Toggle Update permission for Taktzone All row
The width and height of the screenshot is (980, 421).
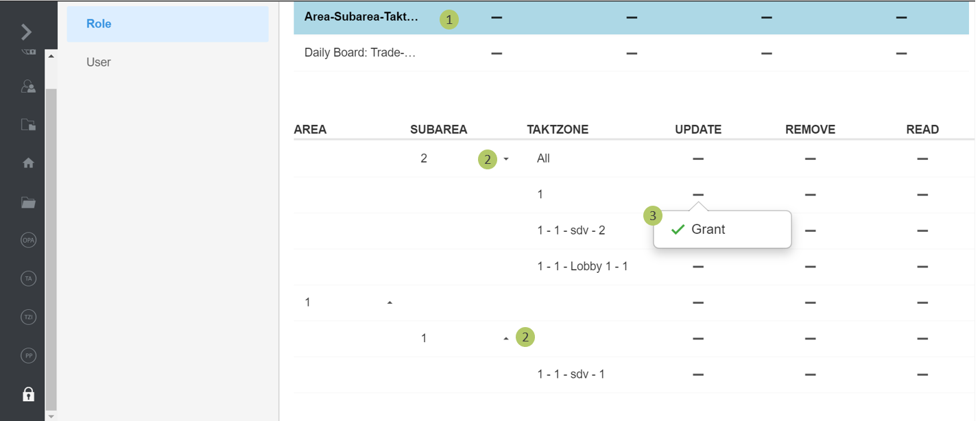698,159
